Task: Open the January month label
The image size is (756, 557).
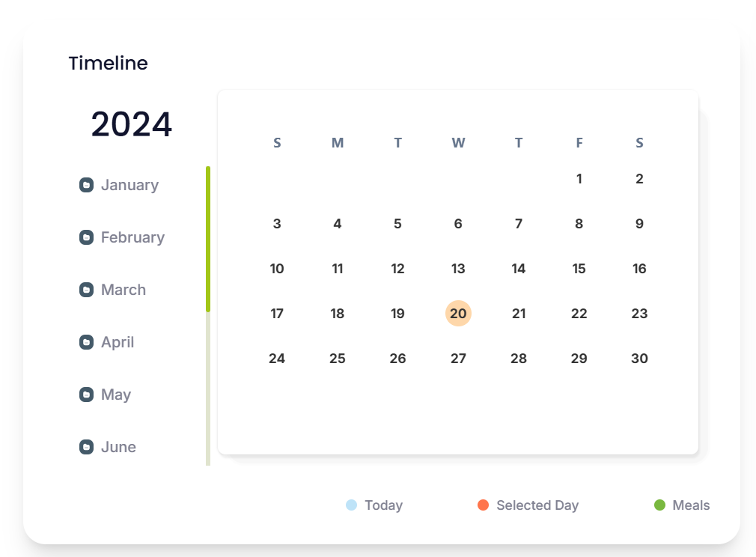Action: [x=129, y=185]
